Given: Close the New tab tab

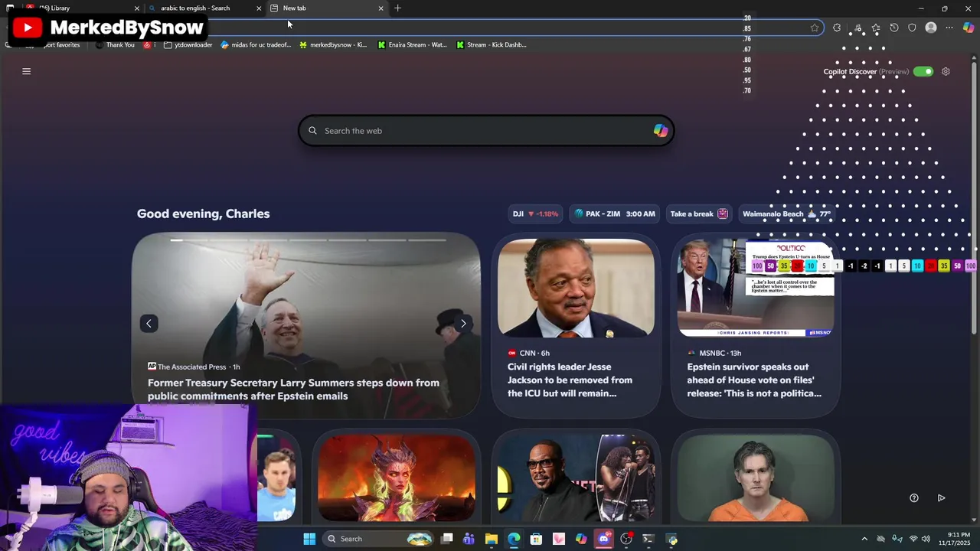Looking at the screenshot, I should click(381, 8).
